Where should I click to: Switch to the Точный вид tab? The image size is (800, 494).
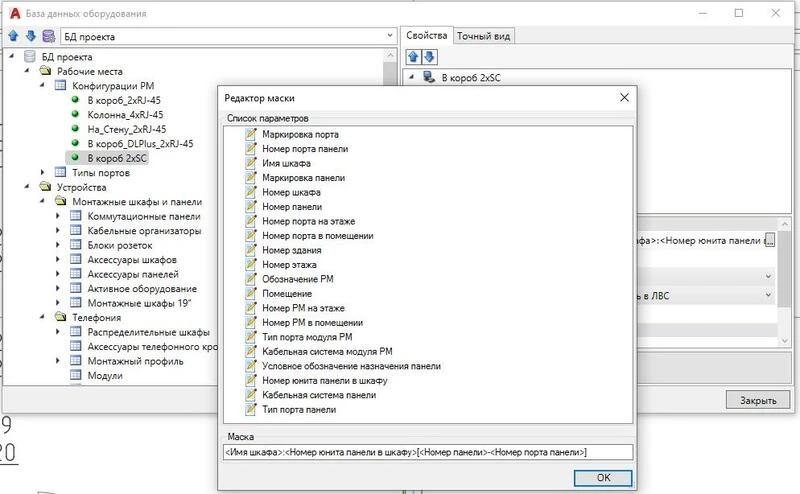click(x=485, y=36)
